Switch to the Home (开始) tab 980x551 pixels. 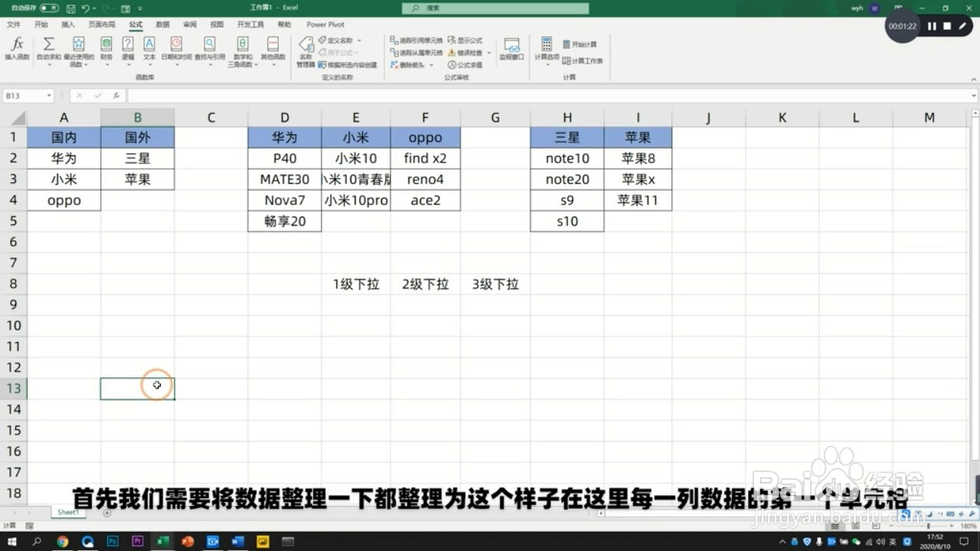(x=41, y=24)
